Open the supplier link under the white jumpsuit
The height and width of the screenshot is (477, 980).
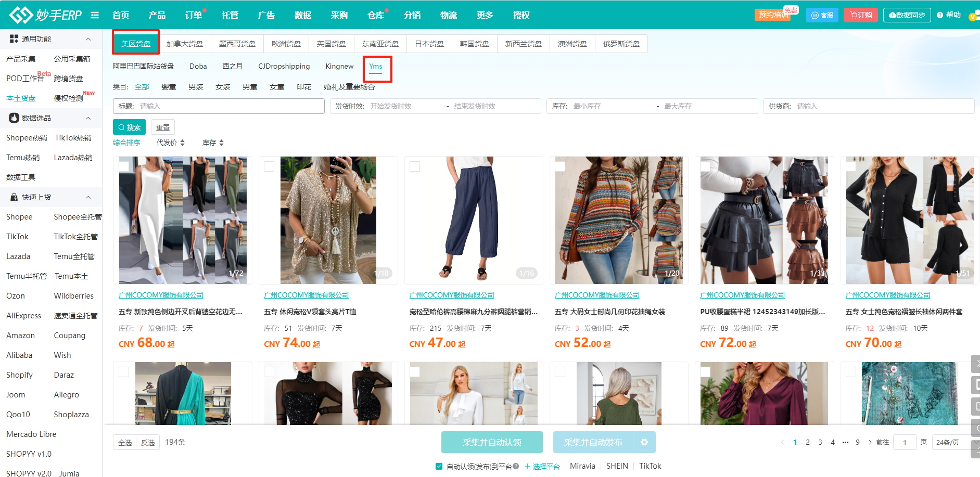(x=161, y=295)
